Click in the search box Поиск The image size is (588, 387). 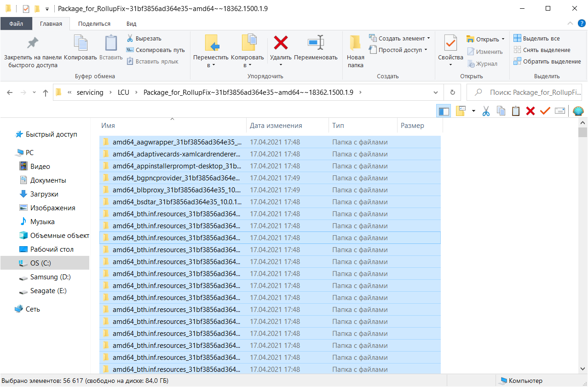(x=525, y=92)
